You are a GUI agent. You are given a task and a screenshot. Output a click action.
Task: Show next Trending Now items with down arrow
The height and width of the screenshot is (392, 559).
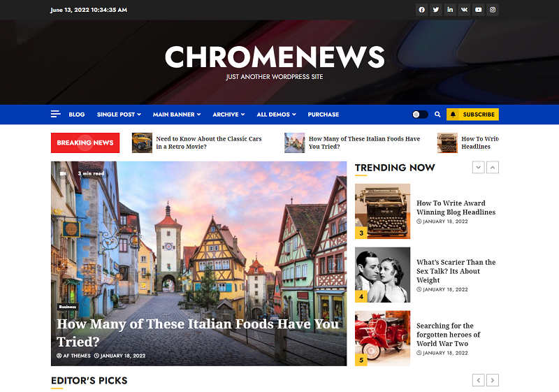(x=479, y=168)
